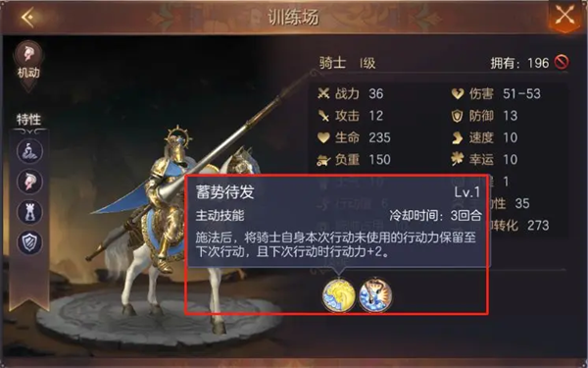The image size is (588, 368).
Task: Click the 速度 boot icon
Action: (458, 137)
